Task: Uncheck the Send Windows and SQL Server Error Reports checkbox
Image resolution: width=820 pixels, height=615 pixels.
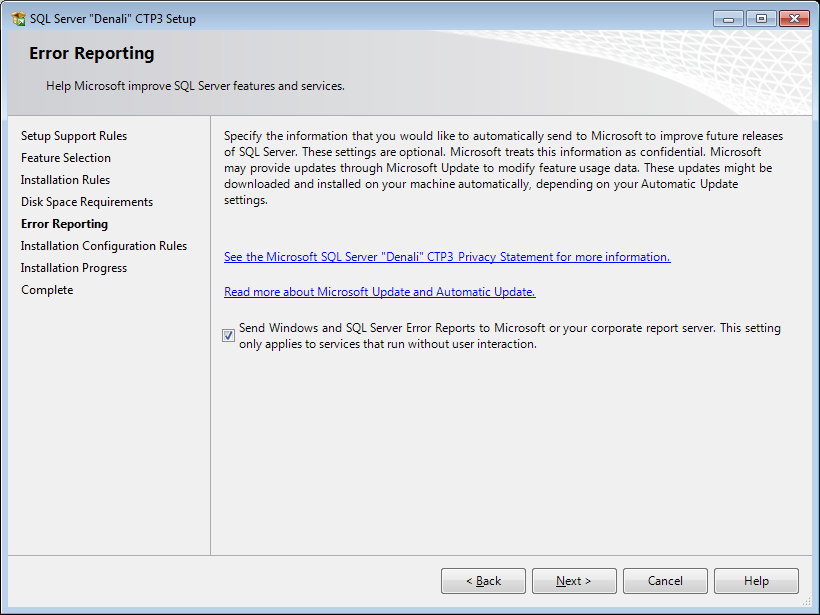Action: 229,335
